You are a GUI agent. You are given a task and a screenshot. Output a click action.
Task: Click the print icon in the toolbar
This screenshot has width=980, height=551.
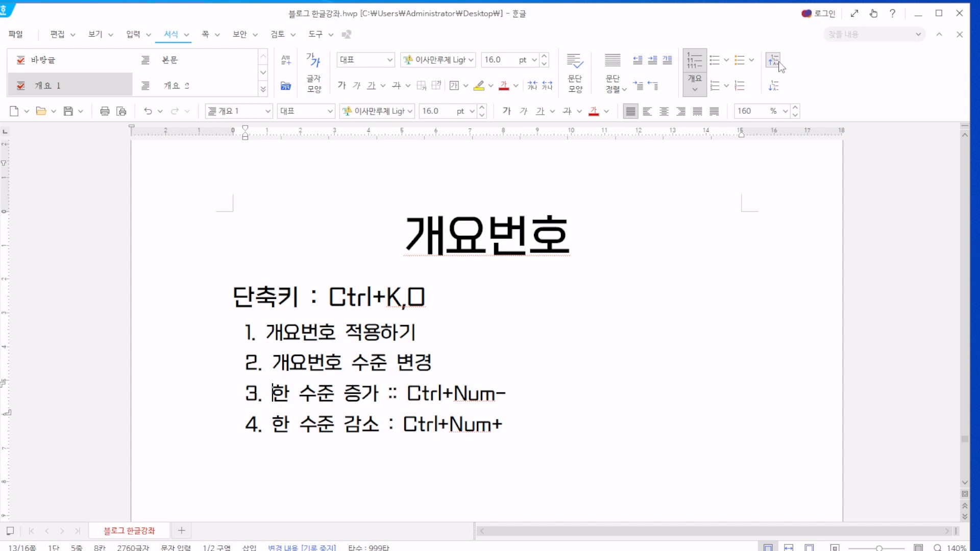pos(105,111)
